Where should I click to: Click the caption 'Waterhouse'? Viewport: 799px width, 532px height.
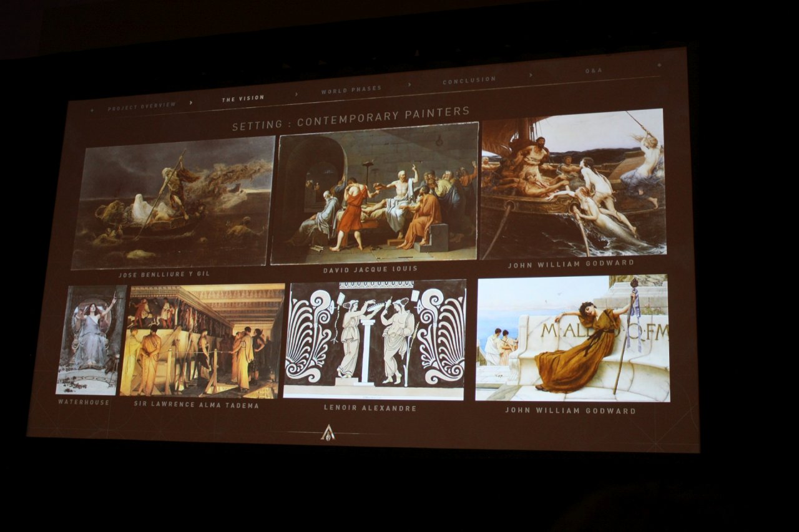84,402
